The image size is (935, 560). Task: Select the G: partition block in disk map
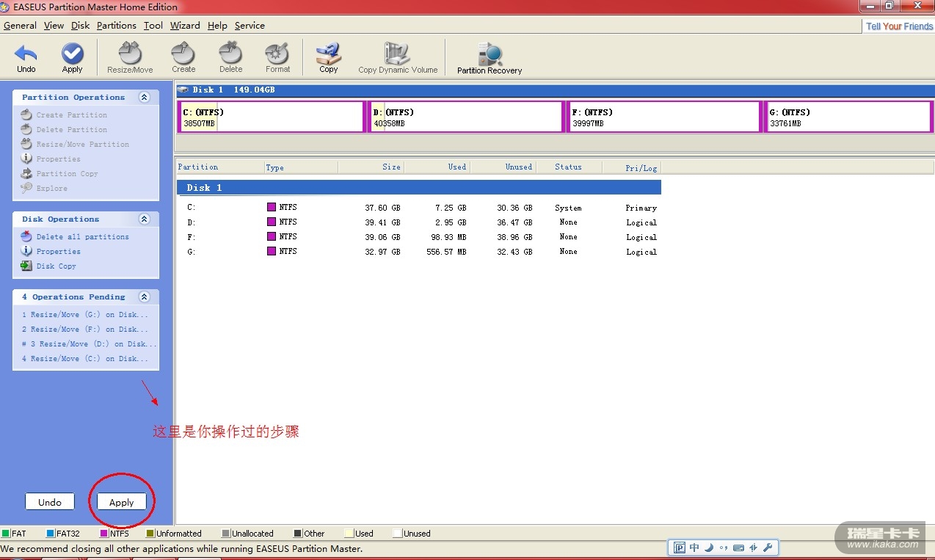tap(848, 117)
